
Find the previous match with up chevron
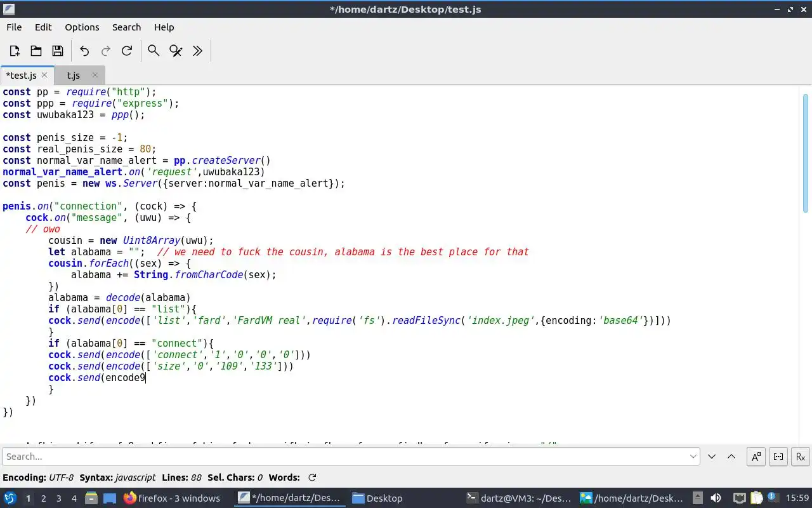(x=731, y=456)
